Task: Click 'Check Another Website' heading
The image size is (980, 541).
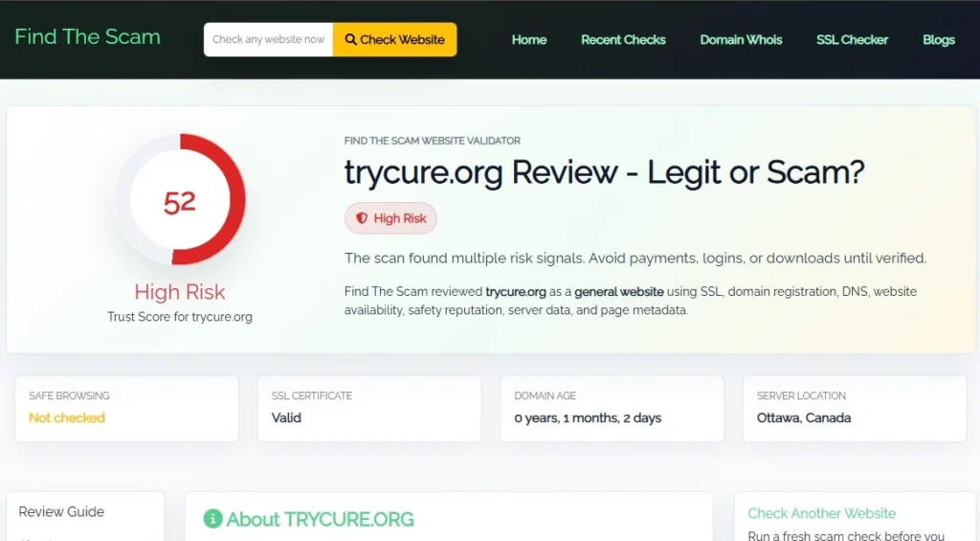Action: (x=821, y=513)
